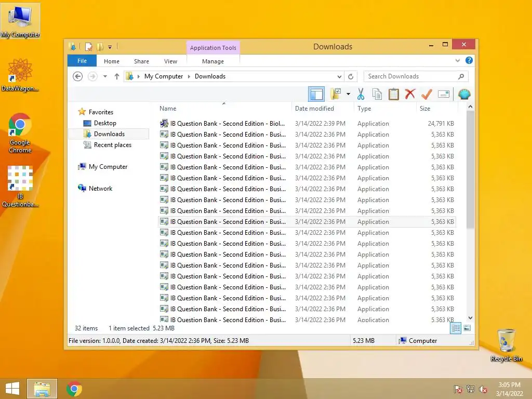The image size is (532, 399).
Task: Select Downloads in the navigation pane
Action: [109, 134]
